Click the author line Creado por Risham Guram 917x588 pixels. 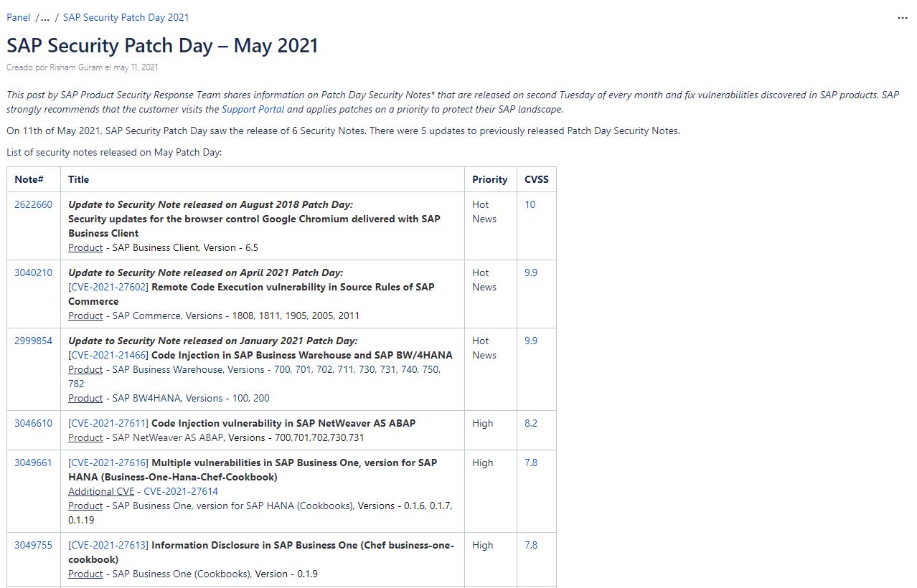83,67
